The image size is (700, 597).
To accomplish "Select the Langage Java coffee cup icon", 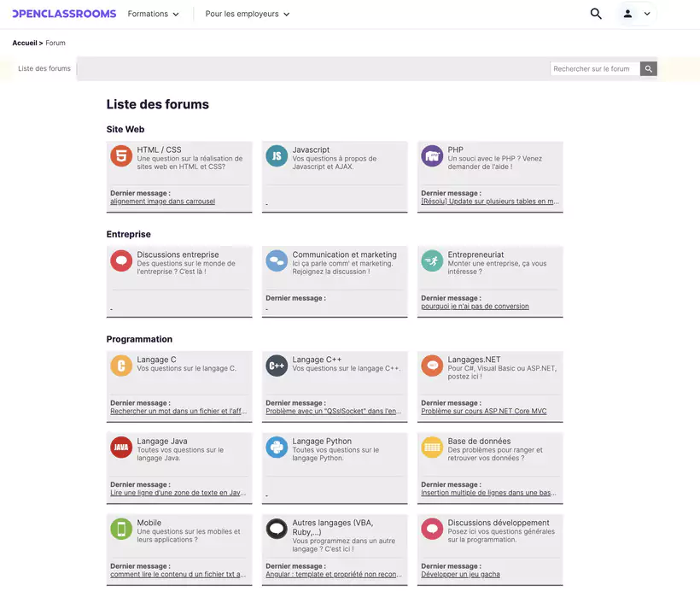I will click(120, 446).
